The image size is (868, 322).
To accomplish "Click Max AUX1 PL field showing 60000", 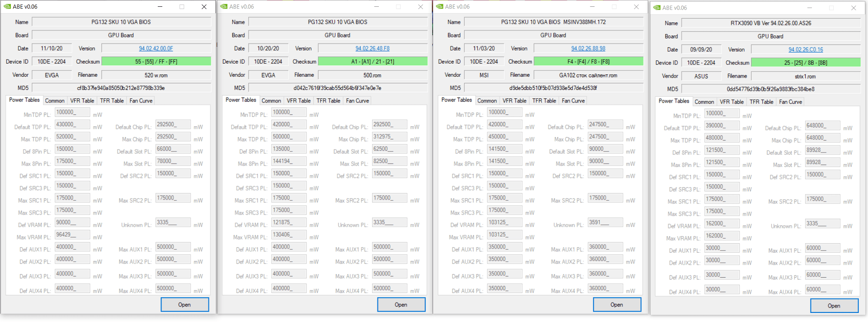I will [822, 248].
